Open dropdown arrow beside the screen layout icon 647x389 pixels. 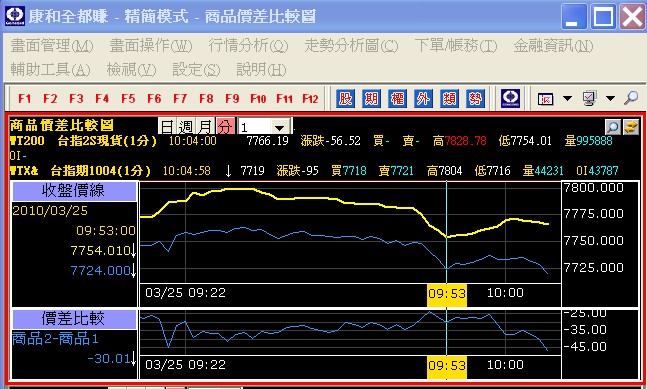[x=567, y=99]
